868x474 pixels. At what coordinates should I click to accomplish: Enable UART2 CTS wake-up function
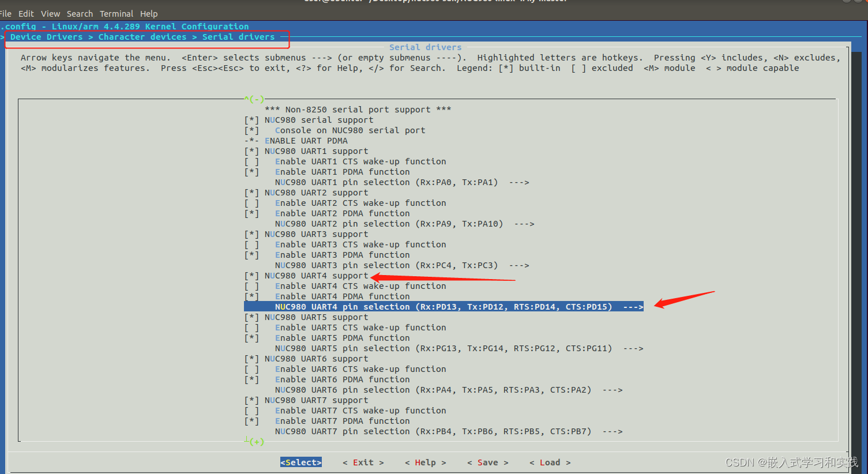click(x=251, y=203)
